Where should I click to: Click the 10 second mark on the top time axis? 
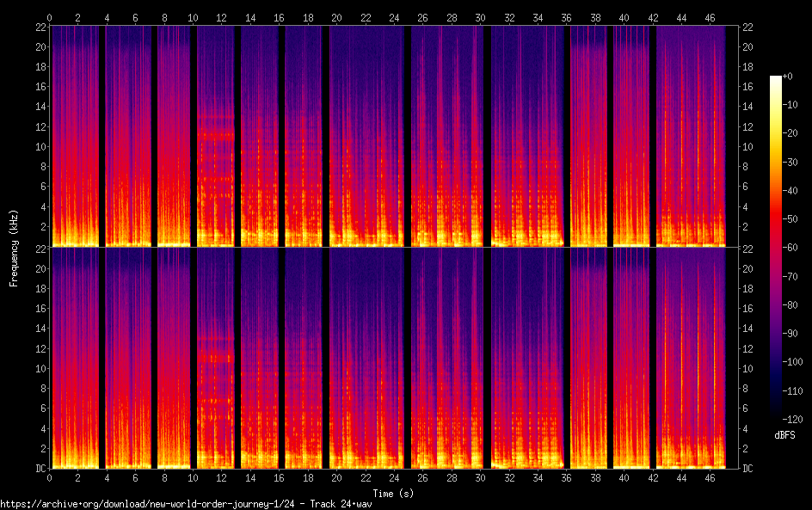click(x=194, y=17)
